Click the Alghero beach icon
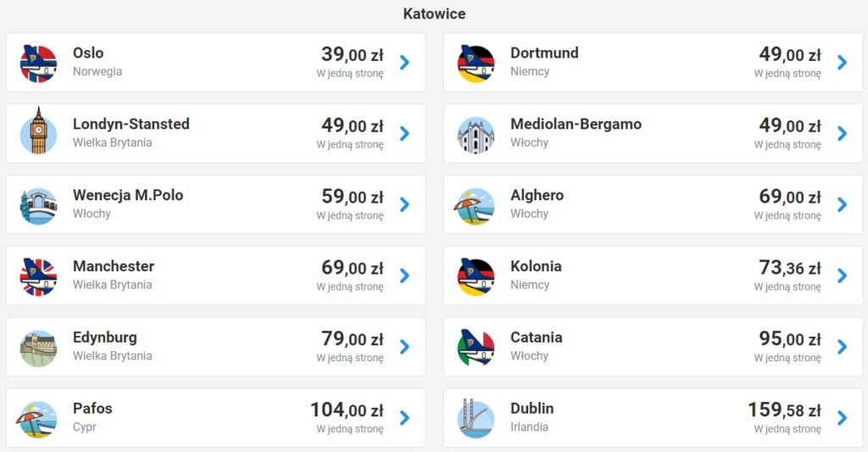 [476, 205]
